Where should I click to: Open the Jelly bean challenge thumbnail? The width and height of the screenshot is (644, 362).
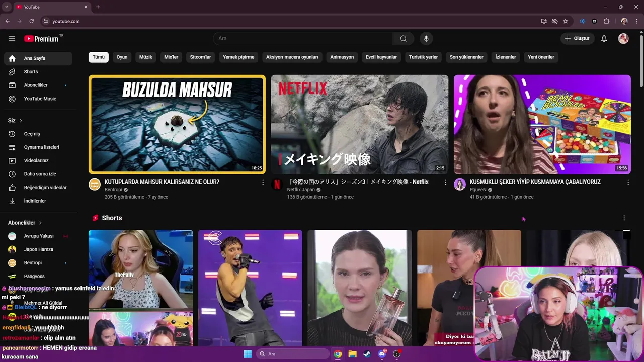pos(542,124)
